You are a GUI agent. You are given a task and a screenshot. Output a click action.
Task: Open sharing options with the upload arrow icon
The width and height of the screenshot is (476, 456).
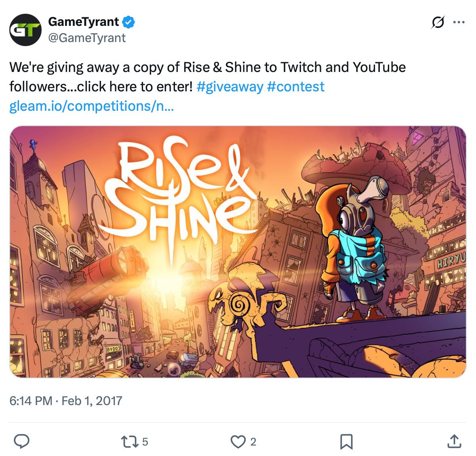pos(455,442)
